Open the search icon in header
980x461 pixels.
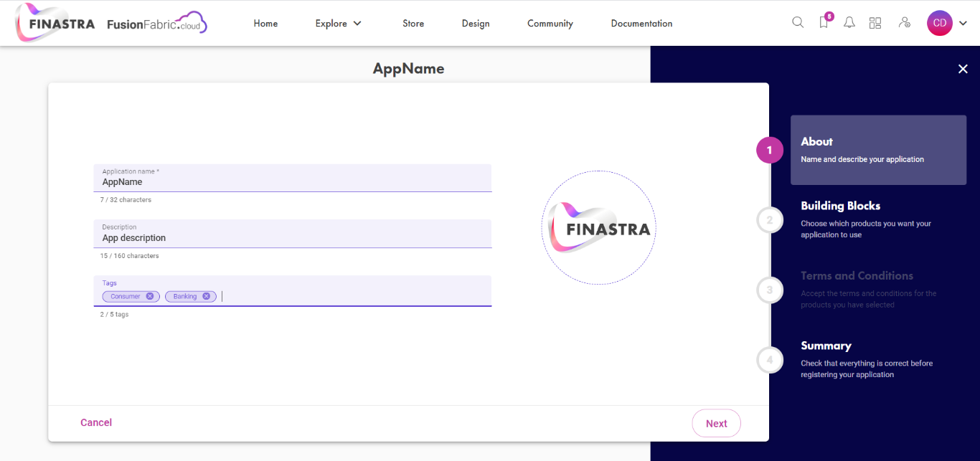point(798,22)
